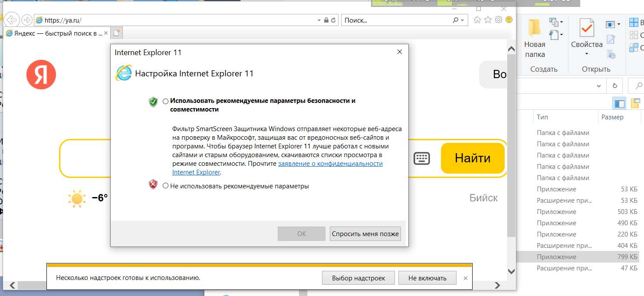Click the Explorer folder options icon

(635, 104)
